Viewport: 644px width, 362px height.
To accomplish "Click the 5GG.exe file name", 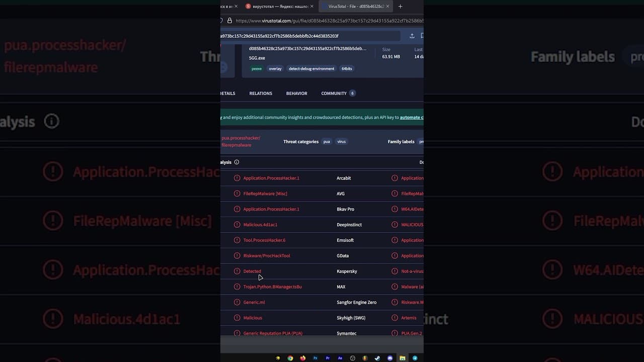I will pyautogui.click(x=257, y=58).
